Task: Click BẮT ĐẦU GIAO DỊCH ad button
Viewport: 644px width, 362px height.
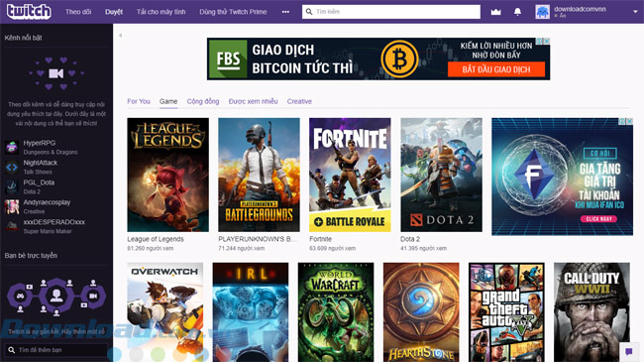Action: pos(496,69)
